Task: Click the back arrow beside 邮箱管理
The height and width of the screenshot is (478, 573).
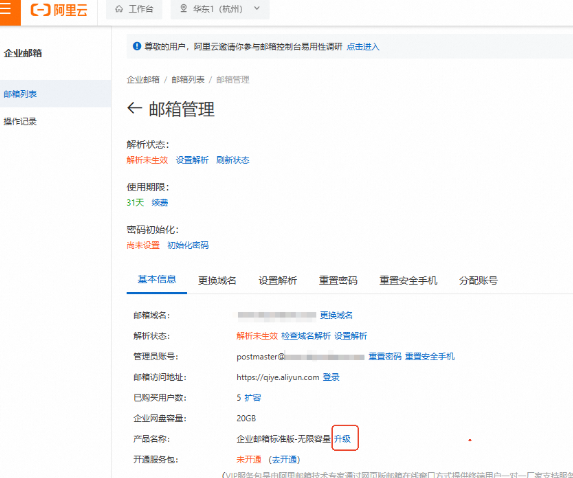Action: click(x=134, y=108)
